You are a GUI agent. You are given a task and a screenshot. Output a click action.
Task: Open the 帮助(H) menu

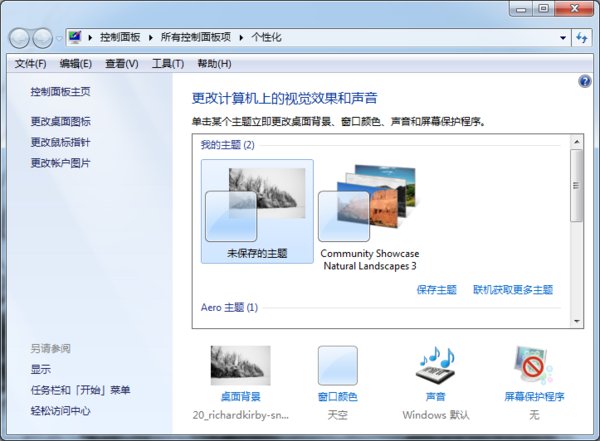(x=214, y=64)
